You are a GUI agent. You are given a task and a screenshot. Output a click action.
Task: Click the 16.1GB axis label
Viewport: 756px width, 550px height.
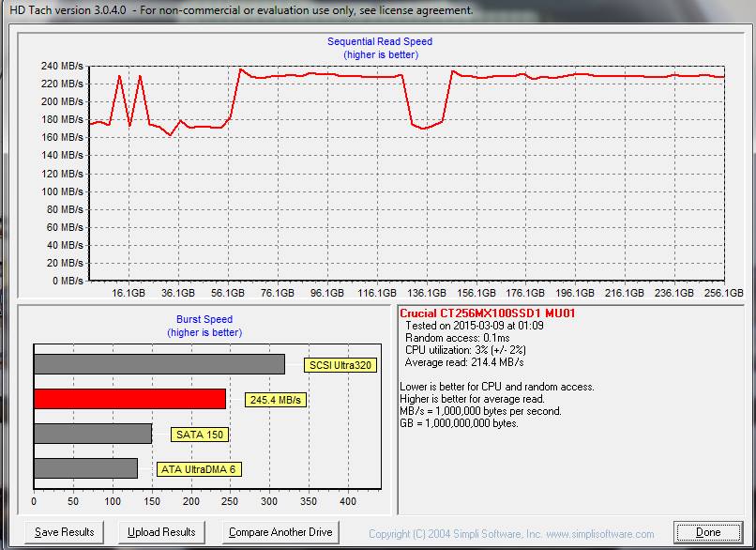[x=129, y=293]
